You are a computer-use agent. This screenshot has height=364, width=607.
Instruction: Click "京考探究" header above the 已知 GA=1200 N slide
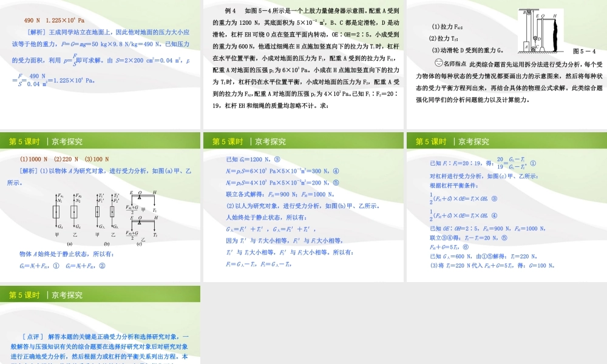(x=270, y=141)
